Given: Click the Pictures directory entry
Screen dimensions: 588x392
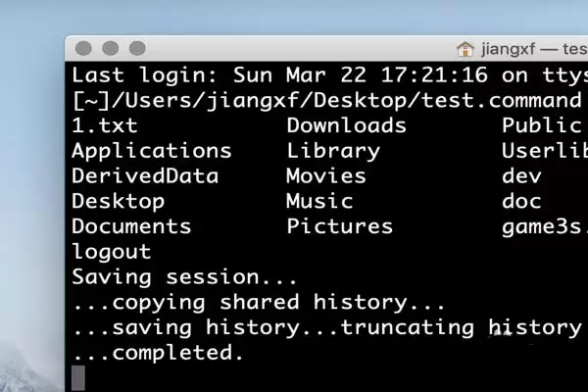Looking at the screenshot, I should pyautogui.click(x=339, y=226).
